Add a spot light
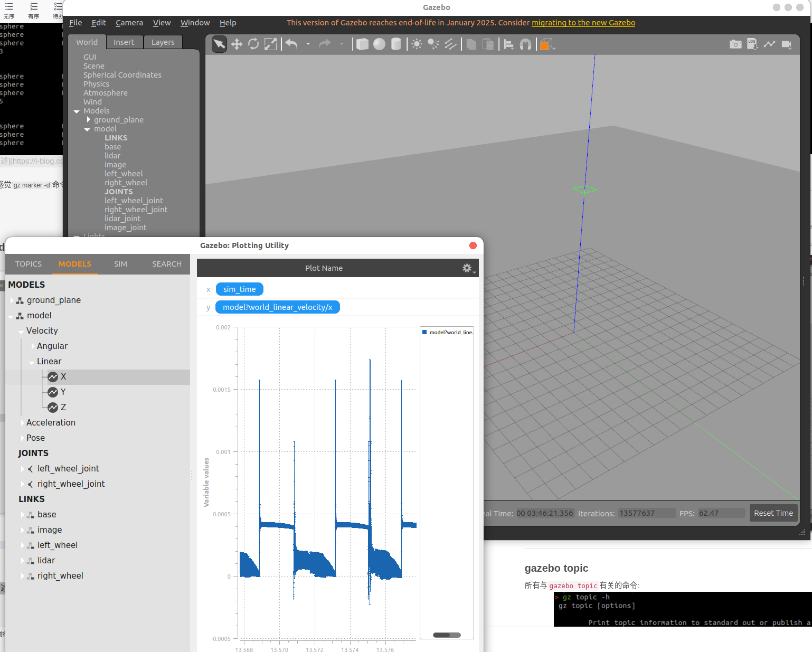The width and height of the screenshot is (812, 652). (x=433, y=44)
